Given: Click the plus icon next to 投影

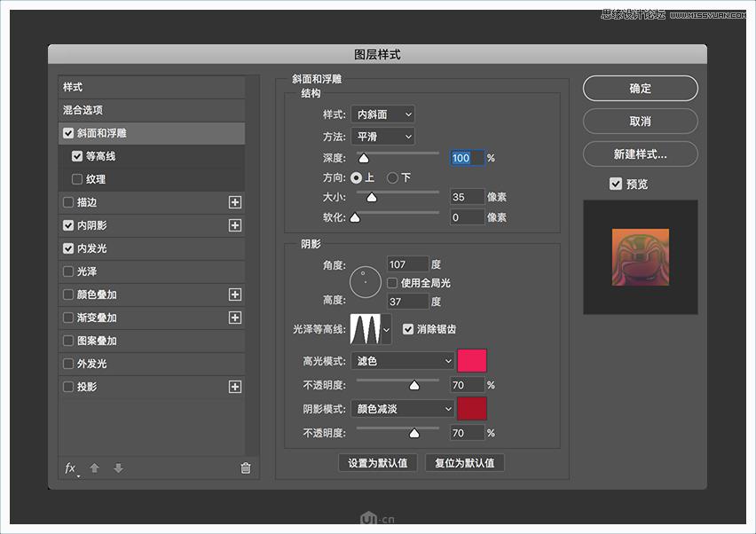Looking at the screenshot, I should pyautogui.click(x=235, y=387).
